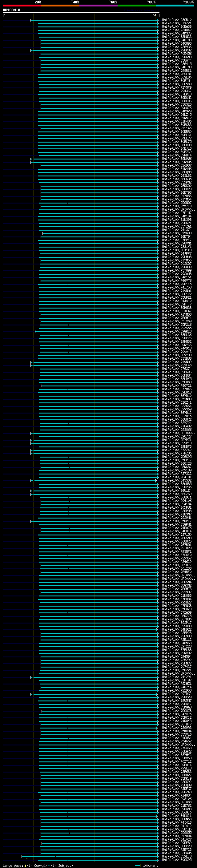197x868 pixels.
Task: Select label UniRef100_B9N9W6
Action: click(176, 159)
